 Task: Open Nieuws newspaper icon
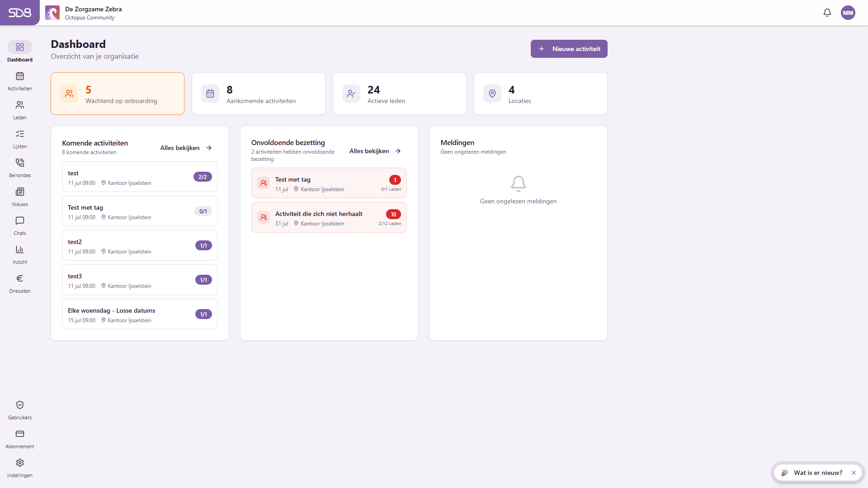coord(20,192)
